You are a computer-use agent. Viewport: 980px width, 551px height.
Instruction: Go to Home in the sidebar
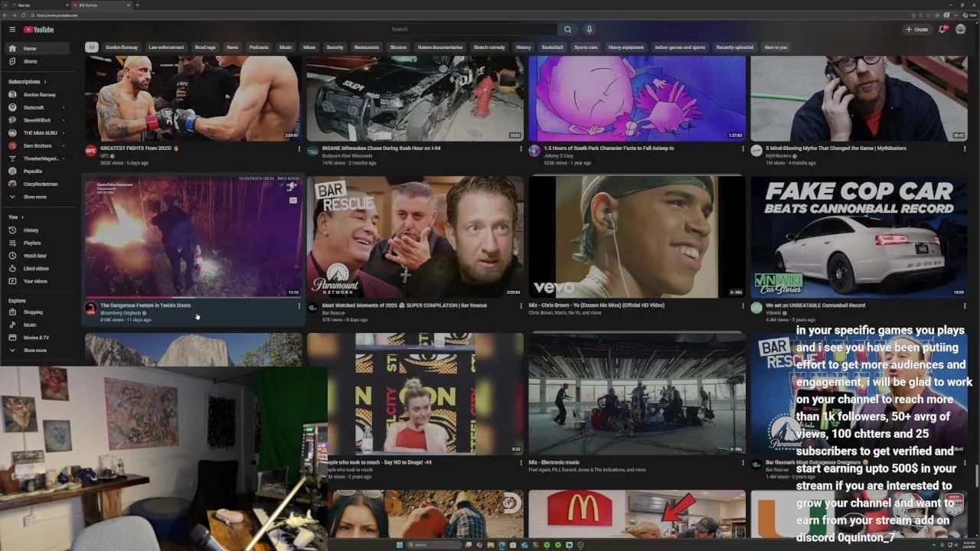click(x=38, y=48)
